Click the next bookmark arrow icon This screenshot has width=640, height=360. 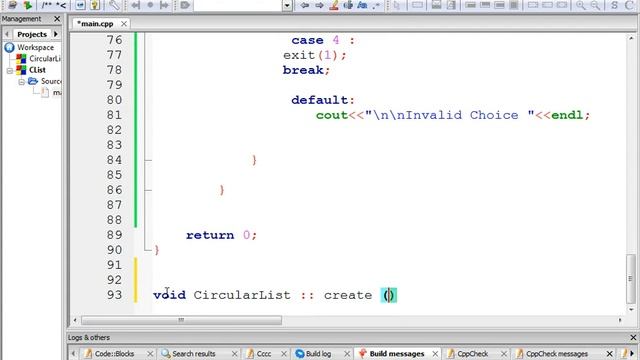click(x=164, y=5)
